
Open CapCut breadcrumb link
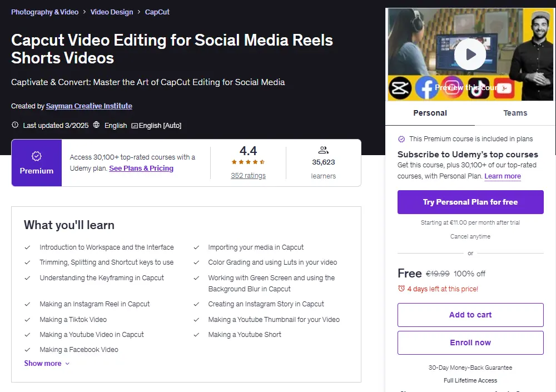pos(157,12)
